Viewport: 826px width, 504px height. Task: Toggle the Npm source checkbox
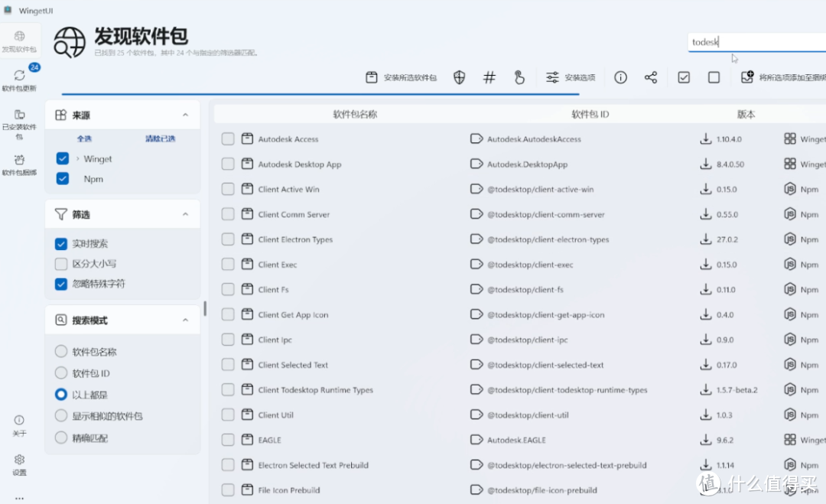(62, 178)
